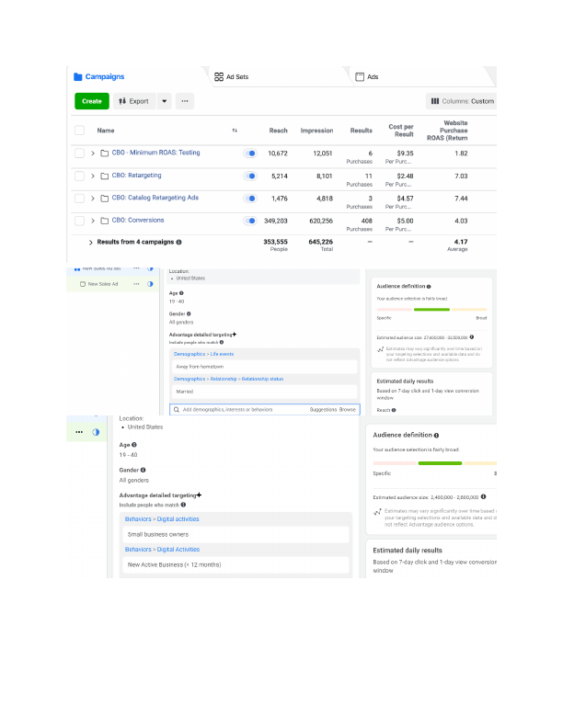Select New Active Business (< 12 months) entry
Image resolution: width=563 pixels, height=728 pixels.
(236, 564)
